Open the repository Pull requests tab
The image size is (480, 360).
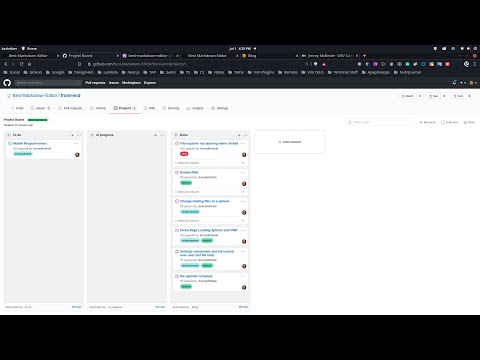[70, 108]
